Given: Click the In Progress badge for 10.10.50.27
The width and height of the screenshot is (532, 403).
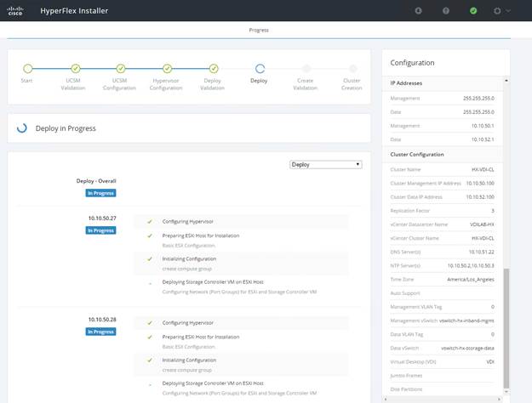Looking at the screenshot, I should coord(100,230).
